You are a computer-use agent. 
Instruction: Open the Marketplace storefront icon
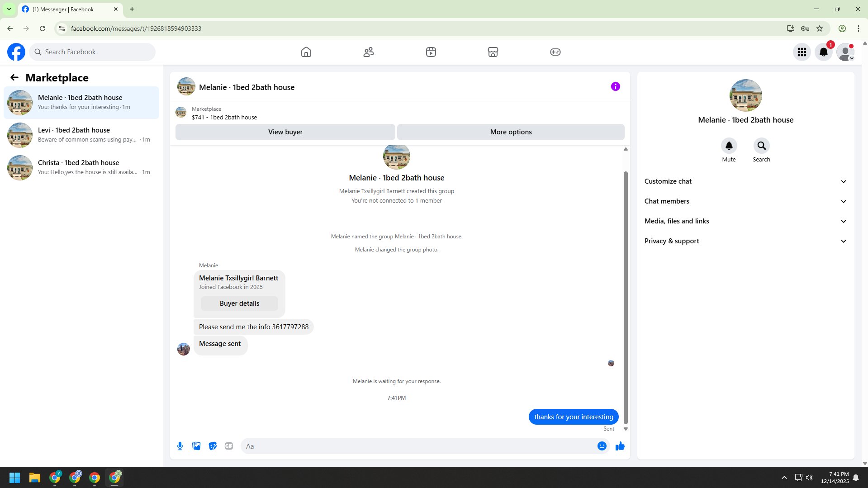pos(493,52)
